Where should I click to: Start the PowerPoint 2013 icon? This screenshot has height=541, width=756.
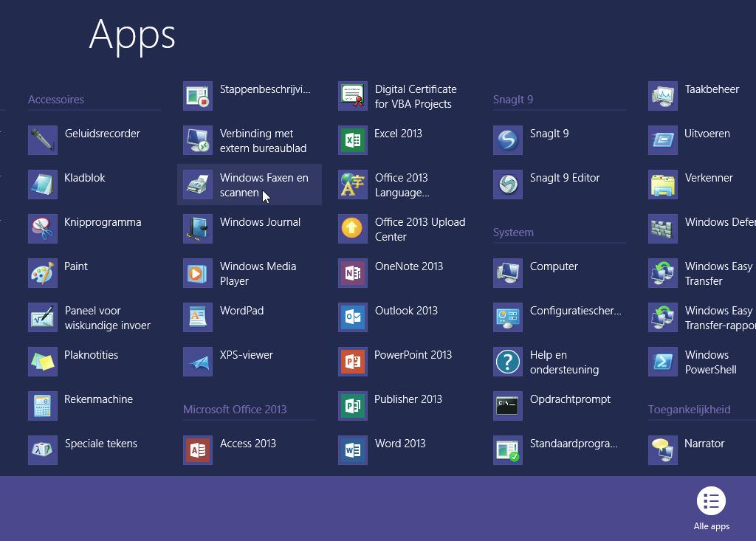click(353, 362)
